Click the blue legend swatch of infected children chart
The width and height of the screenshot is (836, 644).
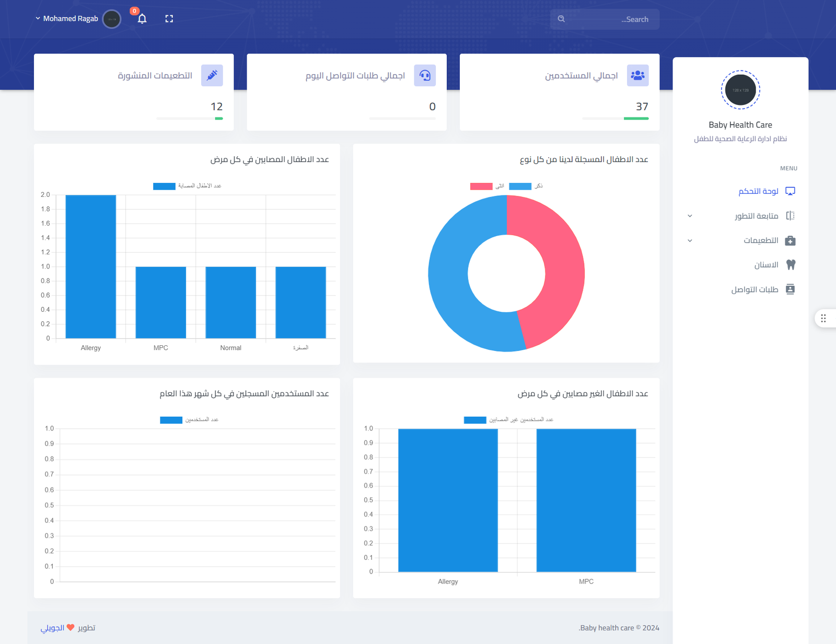click(164, 186)
